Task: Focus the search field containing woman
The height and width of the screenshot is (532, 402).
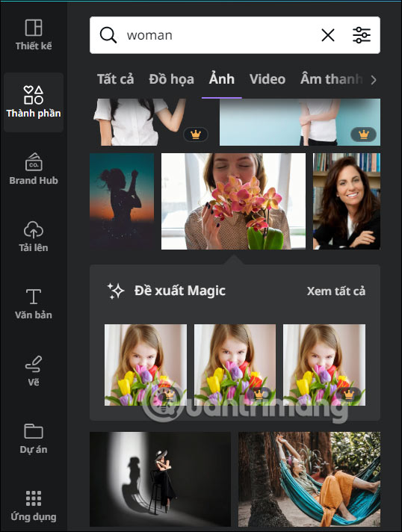Action: 235,35
